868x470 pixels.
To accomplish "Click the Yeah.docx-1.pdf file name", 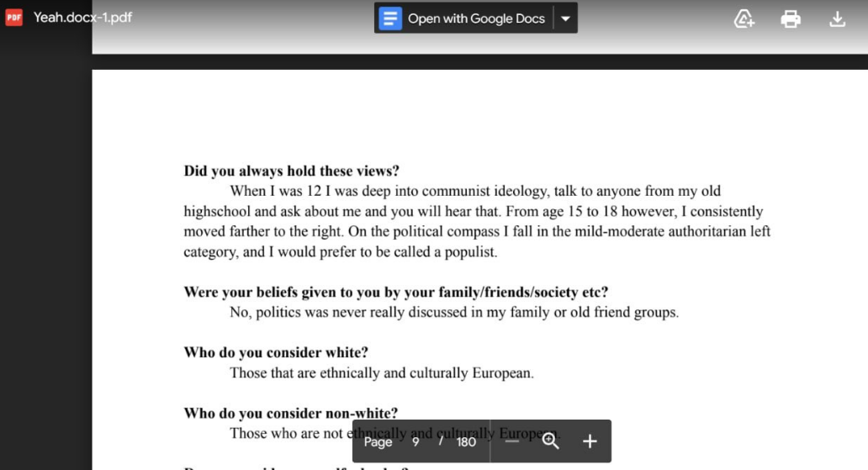I will coord(82,18).
